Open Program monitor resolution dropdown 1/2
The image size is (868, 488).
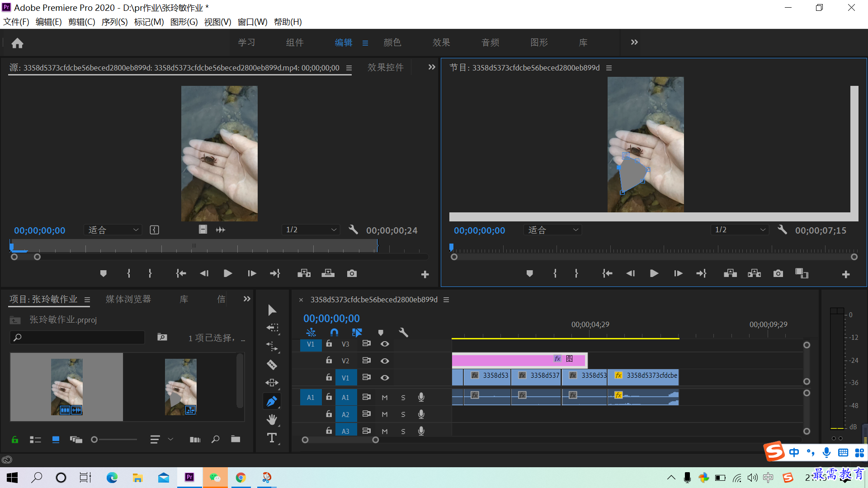point(740,230)
